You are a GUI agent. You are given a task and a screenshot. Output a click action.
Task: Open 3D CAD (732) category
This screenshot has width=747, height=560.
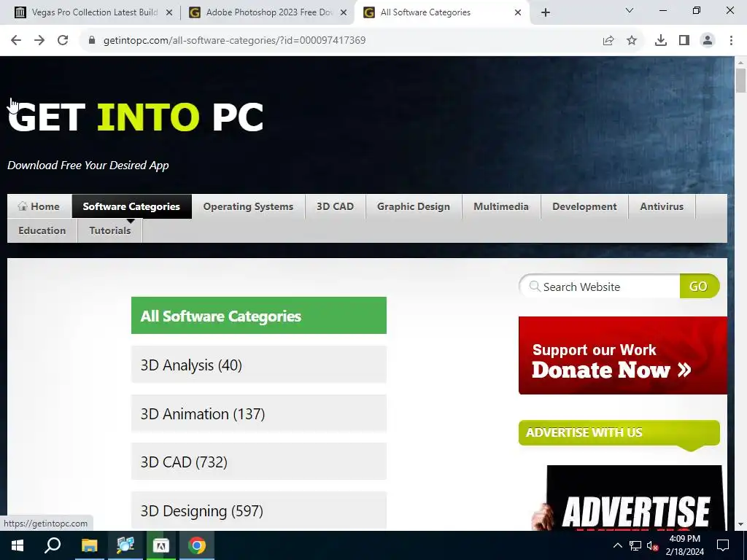click(x=259, y=462)
